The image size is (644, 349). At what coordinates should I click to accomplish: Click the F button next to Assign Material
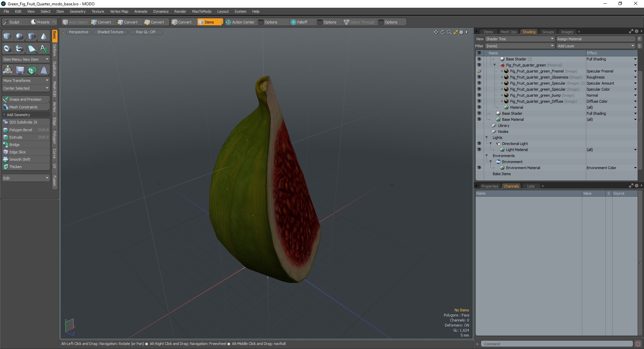click(639, 39)
